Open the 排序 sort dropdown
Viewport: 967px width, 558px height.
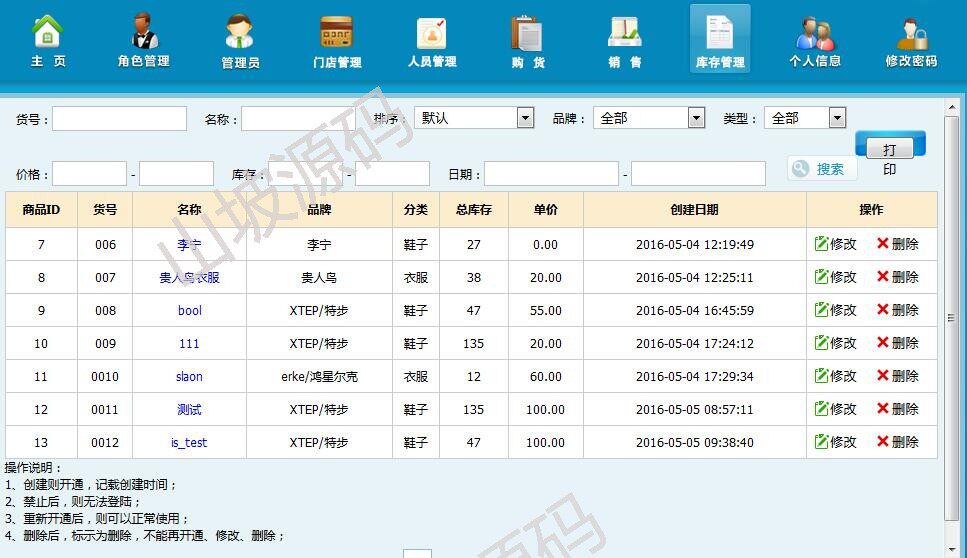[x=474, y=118]
